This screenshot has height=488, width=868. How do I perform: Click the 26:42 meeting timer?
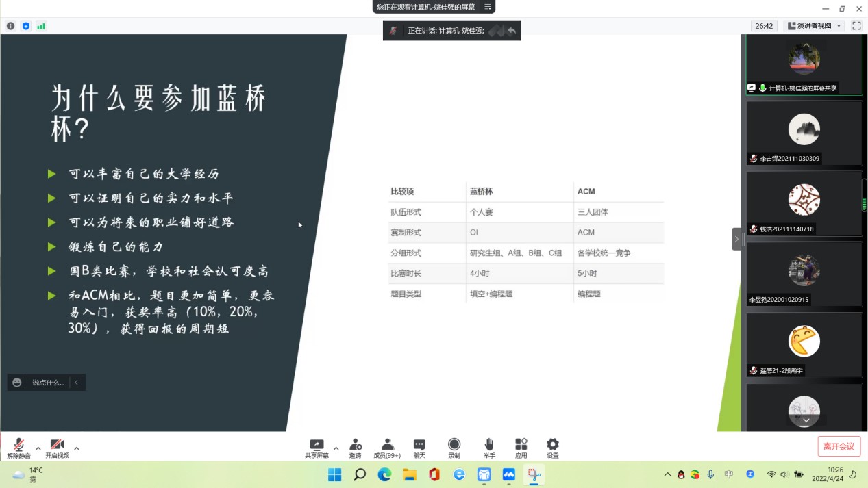764,26
